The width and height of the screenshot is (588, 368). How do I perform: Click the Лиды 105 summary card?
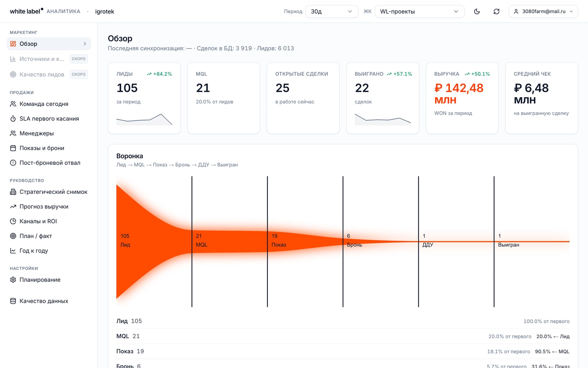(144, 98)
